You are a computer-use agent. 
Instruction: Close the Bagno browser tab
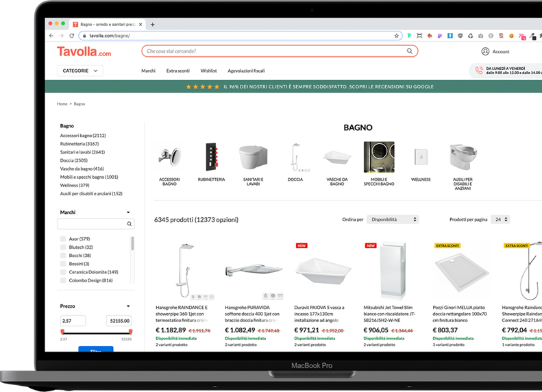(140, 25)
